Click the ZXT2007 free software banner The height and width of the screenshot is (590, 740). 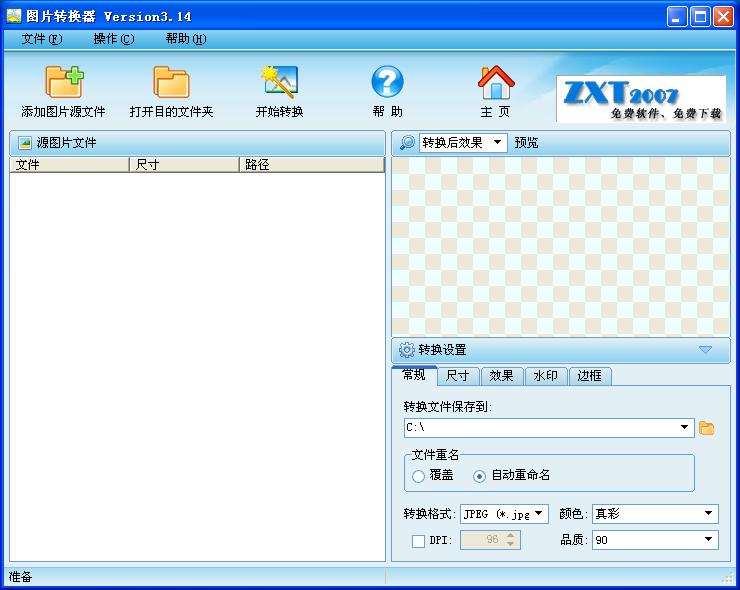pos(640,98)
